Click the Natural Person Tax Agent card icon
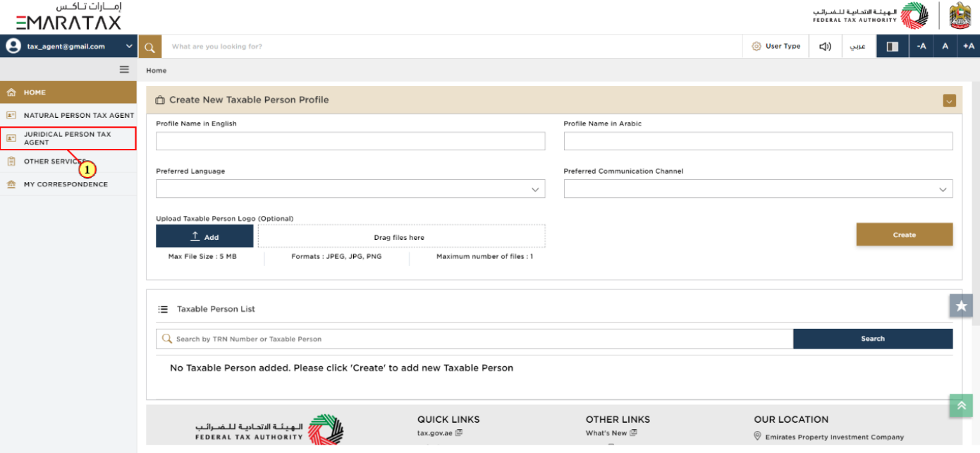The height and width of the screenshot is (453, 980). (x=11, y=115)
